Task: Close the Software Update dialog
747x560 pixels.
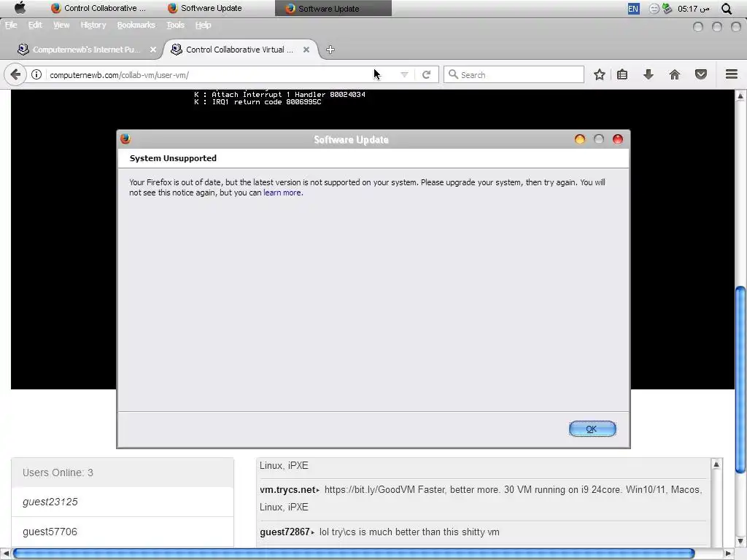Action: point(618,139)
